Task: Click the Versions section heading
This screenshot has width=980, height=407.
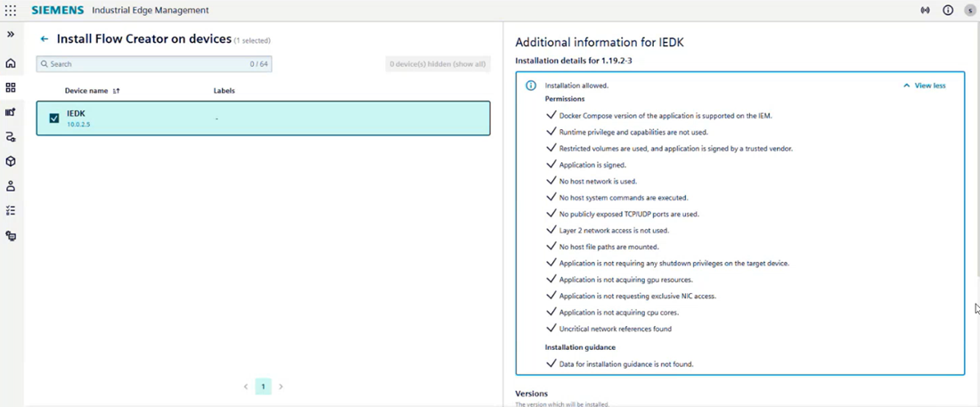Action: pos(531,394)
